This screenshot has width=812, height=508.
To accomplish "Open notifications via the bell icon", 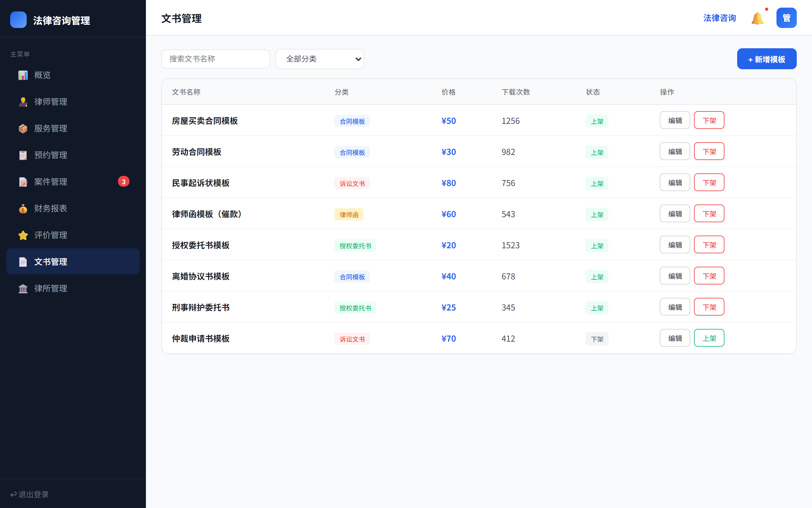I will pyautogui.click(x=757, y=18).
